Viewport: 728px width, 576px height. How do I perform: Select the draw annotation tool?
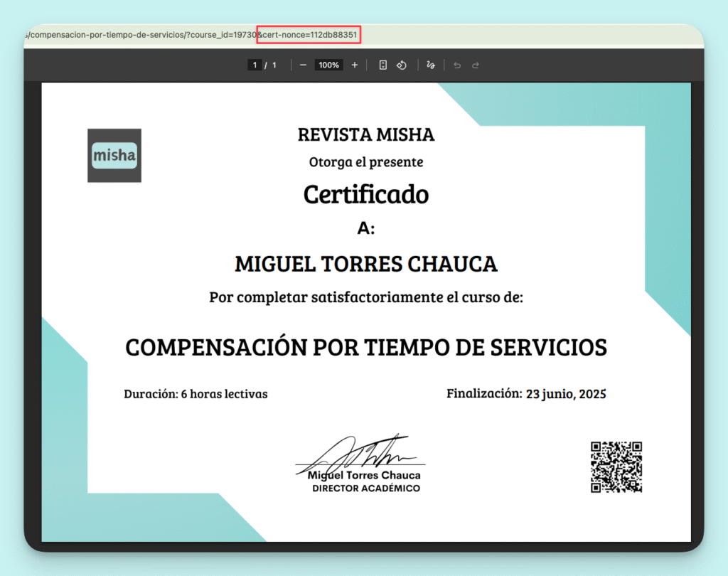click(430, 65)
